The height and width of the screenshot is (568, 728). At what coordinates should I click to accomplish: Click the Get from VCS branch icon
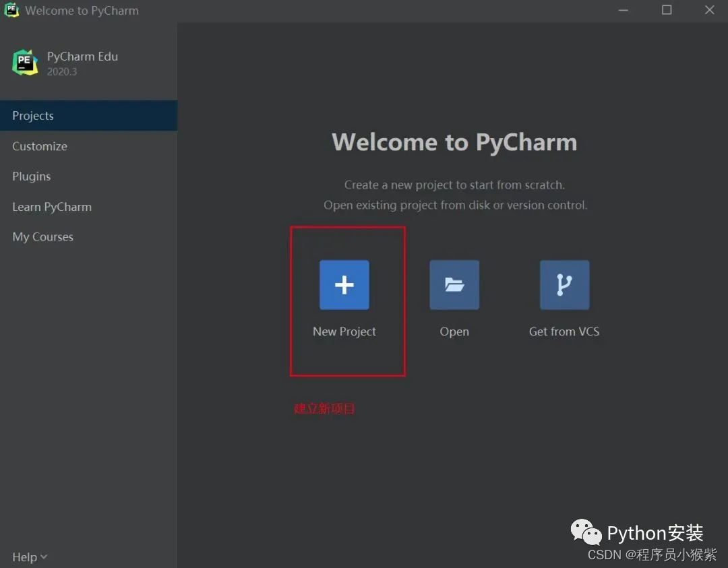point(564,285)
